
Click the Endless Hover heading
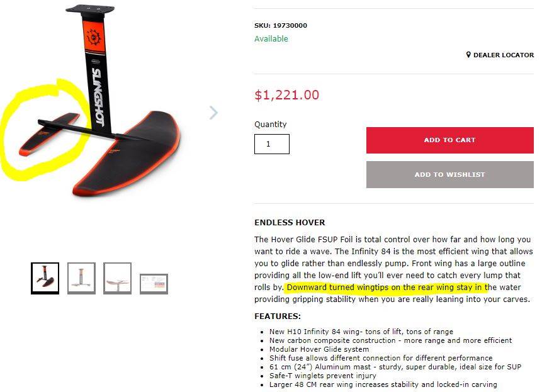[290, 222]
